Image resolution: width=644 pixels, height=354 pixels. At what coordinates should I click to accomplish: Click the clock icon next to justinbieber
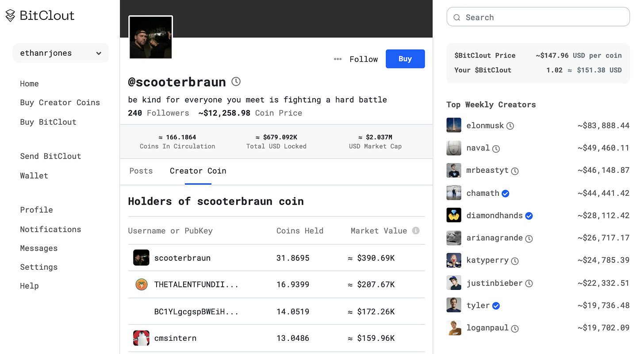pyautogui.click(x=529, y=284)
